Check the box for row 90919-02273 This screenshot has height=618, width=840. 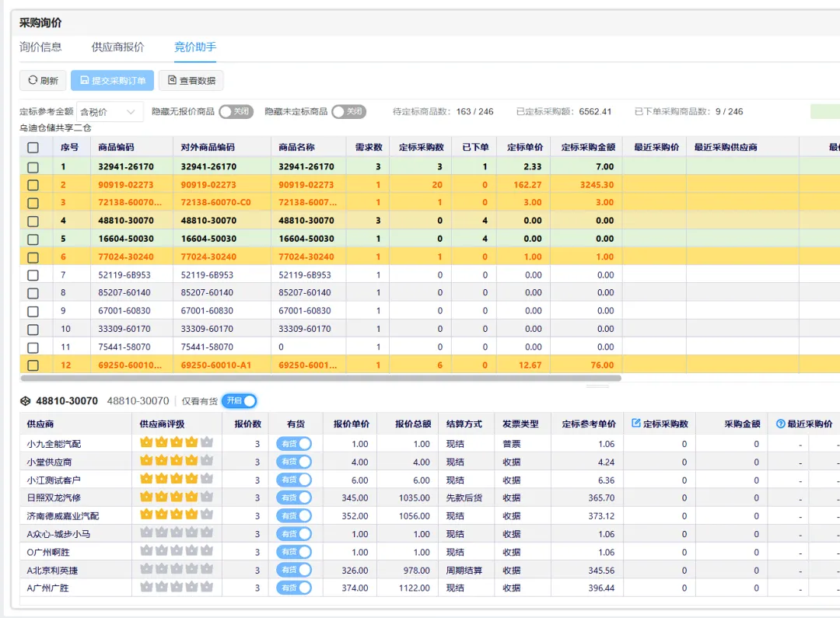point(33,185)
